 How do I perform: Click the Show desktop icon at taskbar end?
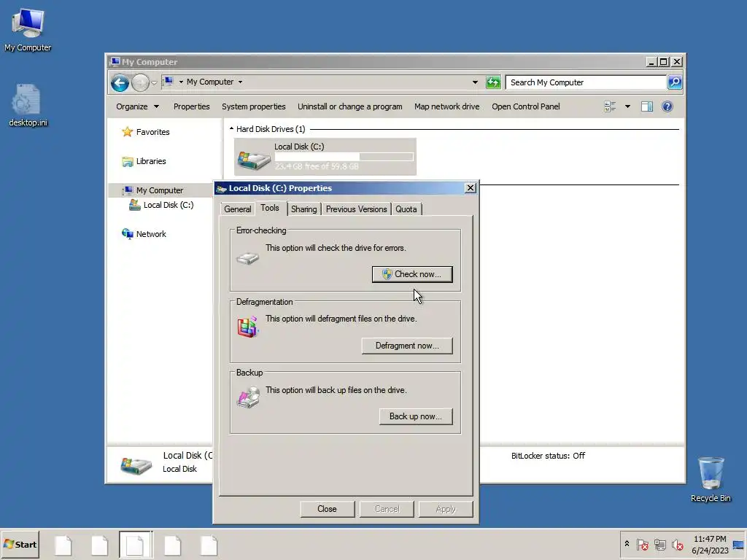pyautogui.click(x=738, y=545)
